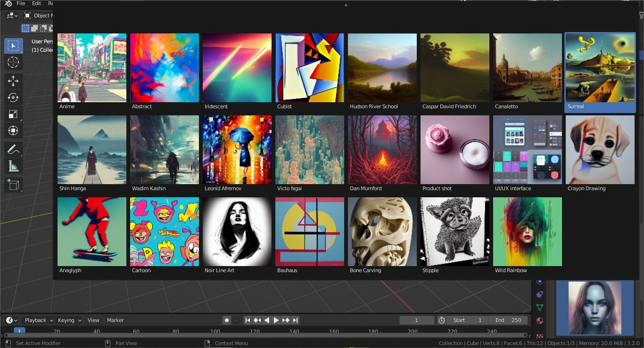Collapse the style popup using the top arrow
The height and width of the screenshot is (348, 644).
click(346, 5)
